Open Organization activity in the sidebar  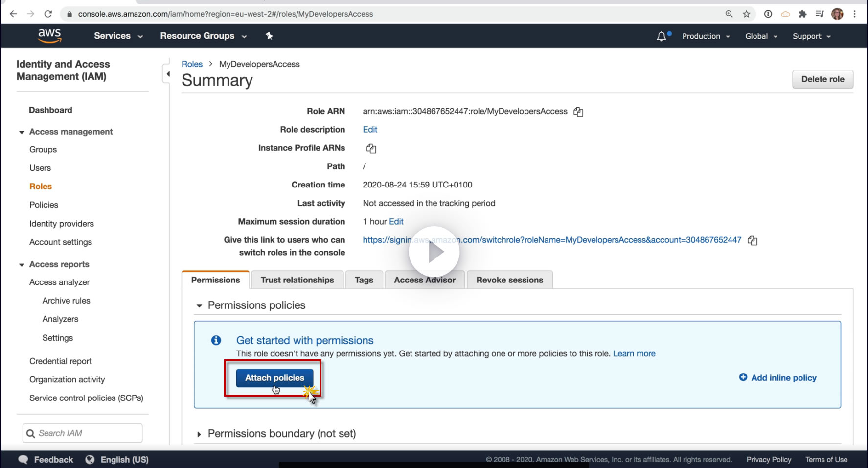[67, 380]
